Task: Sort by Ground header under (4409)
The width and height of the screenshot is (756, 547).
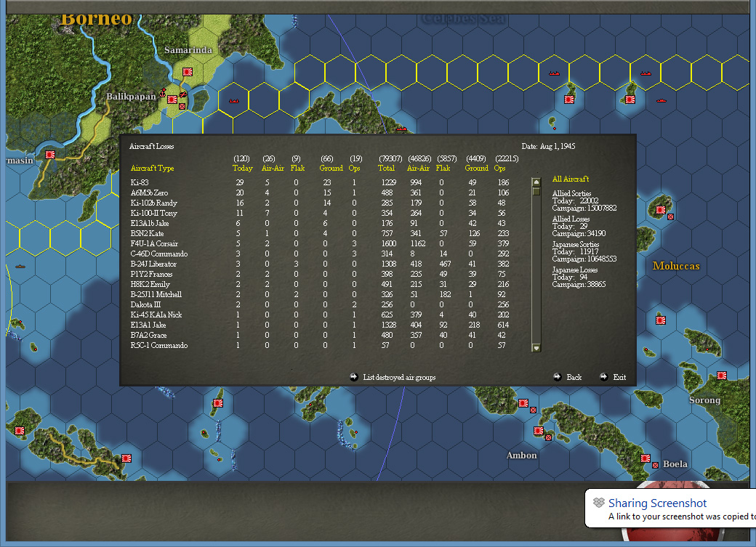Action: (x=476, y=169)
